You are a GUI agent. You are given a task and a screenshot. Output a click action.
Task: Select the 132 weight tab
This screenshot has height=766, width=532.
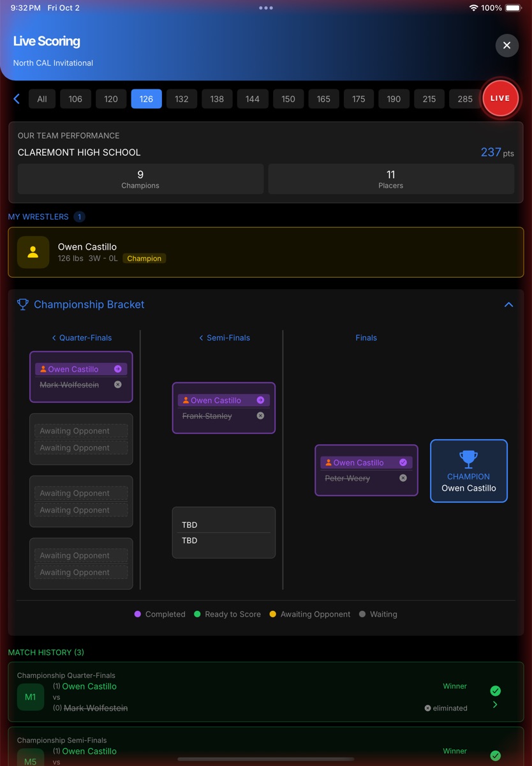(x=182, y=99)
